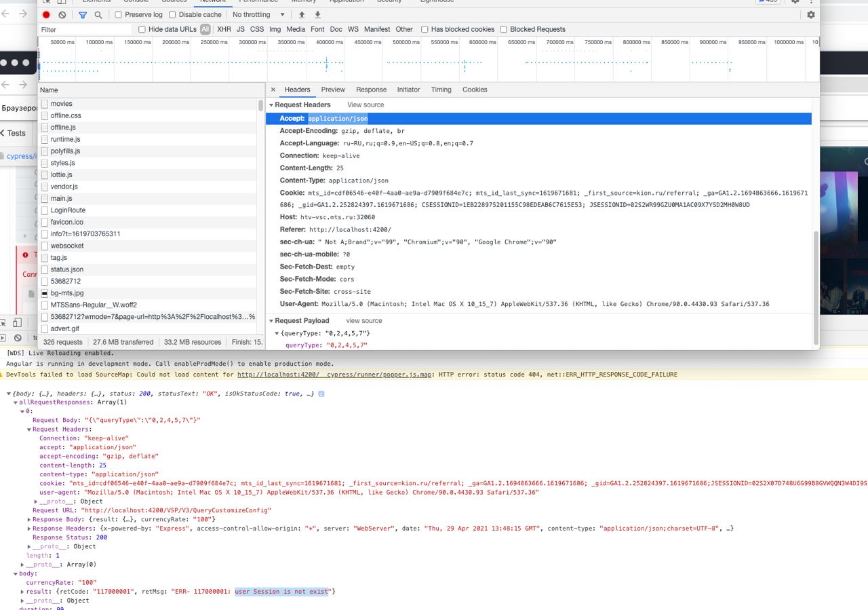Image resolution: width=868 pixels, height=610 pixels.
Task: Select the status.json request row
Action: (x=148, y=269)
